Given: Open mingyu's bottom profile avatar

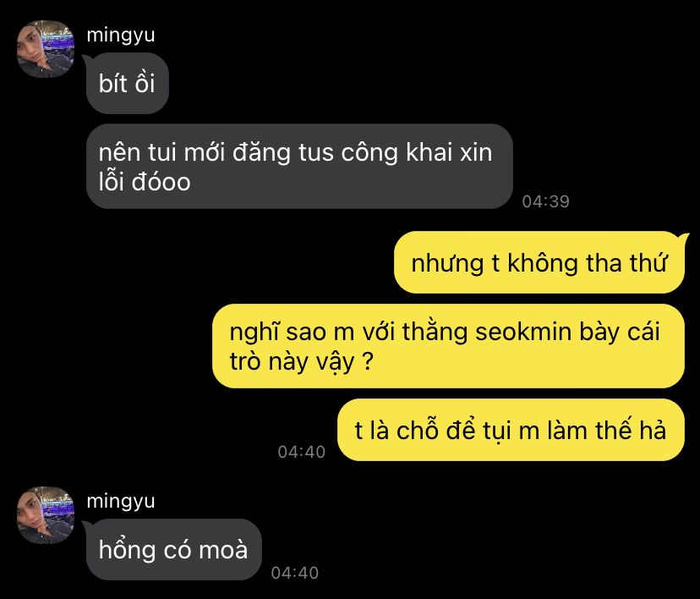Looking at the screenshot, I should click(x=46, y=515).
